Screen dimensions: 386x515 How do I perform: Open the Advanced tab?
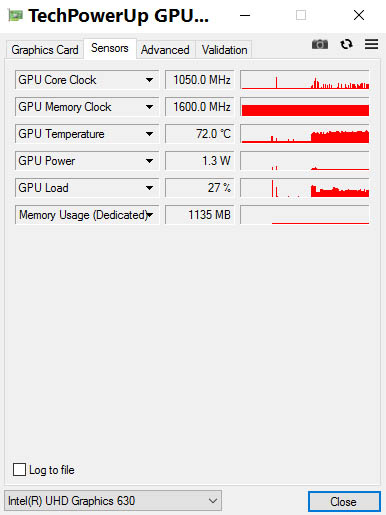coord(165,50)
